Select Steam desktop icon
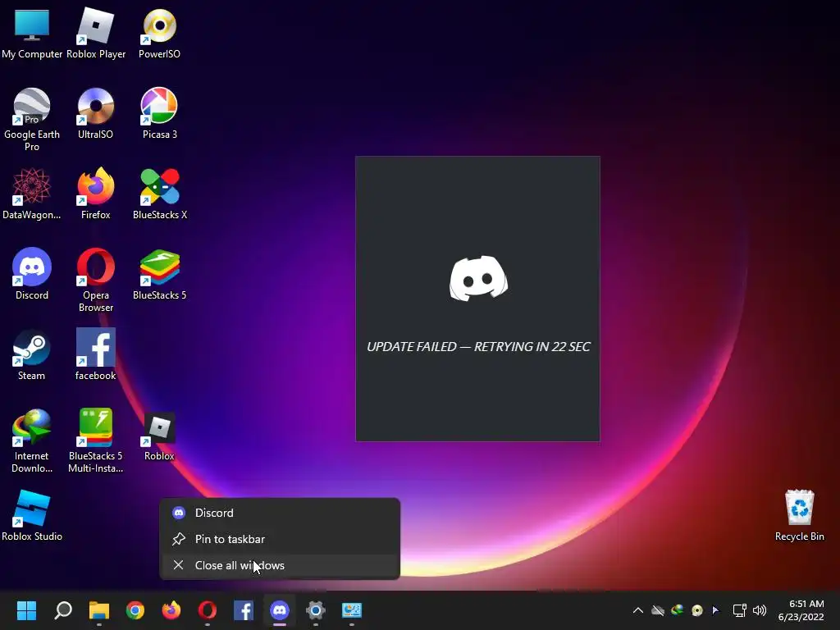The width and height of the screenshot is (840, 630). click(x=32, y=354)
